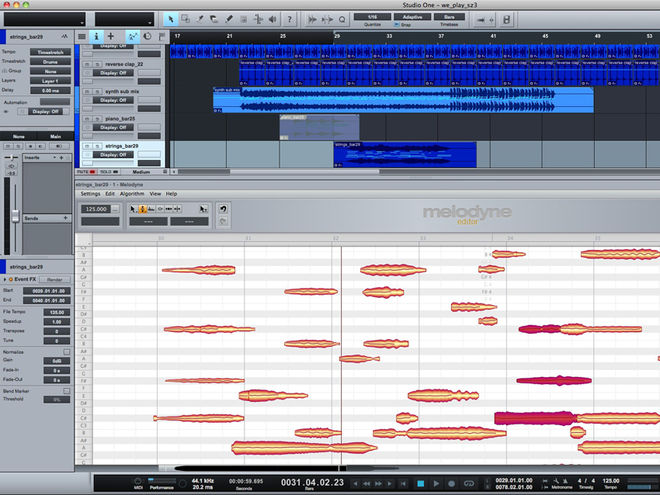Screen dimensions: 660x495
Task: Open the Group None dropdown
Action: pyautogui.click(x=51, y=71)
